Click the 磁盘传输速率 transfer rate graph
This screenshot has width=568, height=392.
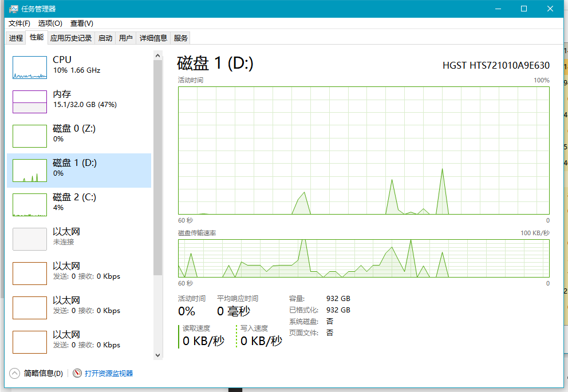(x=364, y=259)
